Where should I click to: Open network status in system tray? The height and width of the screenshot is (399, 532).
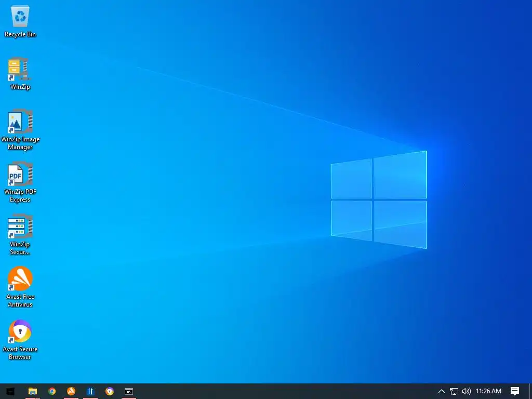454,391
